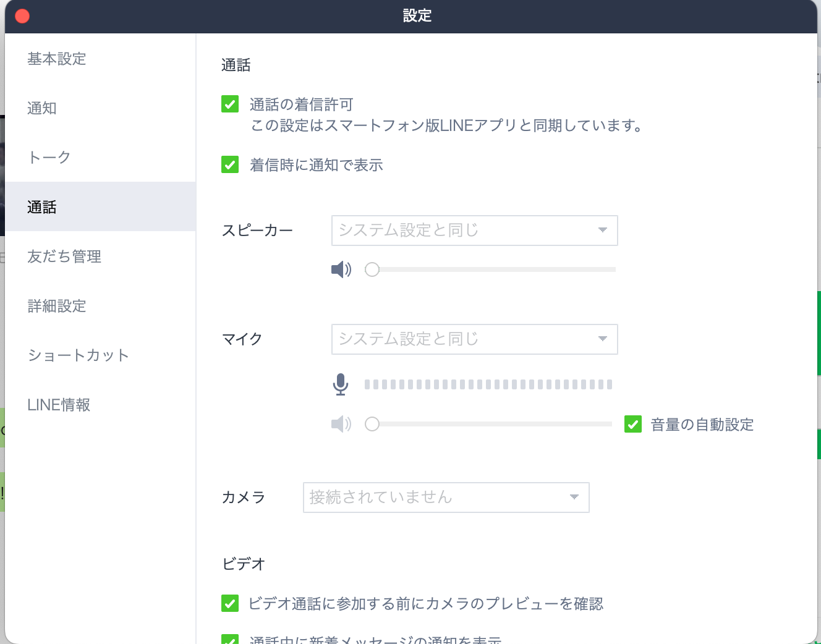Uncheck 着信時に通知で表示
Screen dimensions: 821x644
click(230, 165)
